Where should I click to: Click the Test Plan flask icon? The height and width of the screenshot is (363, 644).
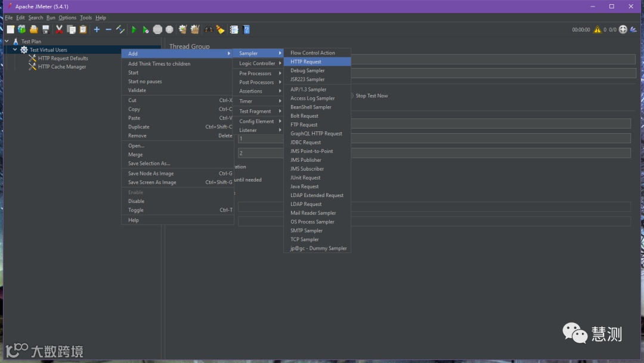[16, 42]
